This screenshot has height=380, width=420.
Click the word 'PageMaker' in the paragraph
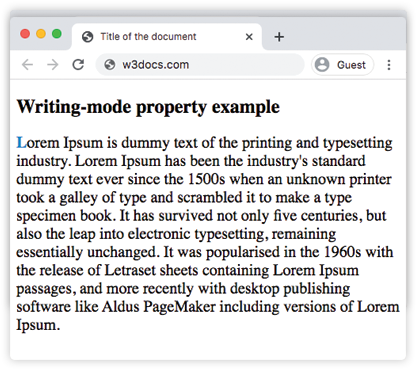coord(180,307)
